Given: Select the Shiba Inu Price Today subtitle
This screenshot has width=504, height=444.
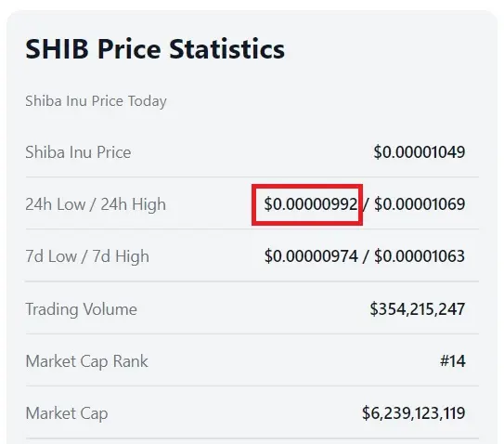Looking at the screenshot, I should [96, 101].
